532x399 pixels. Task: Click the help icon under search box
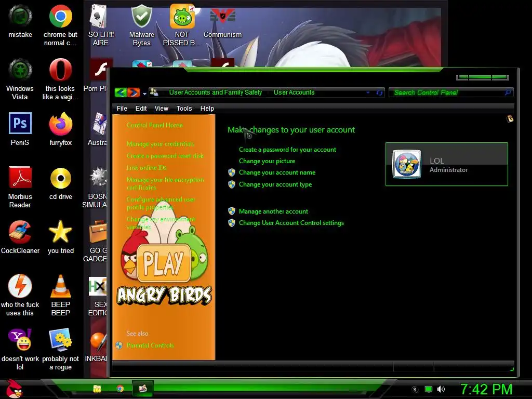click(x=510, y=119)
